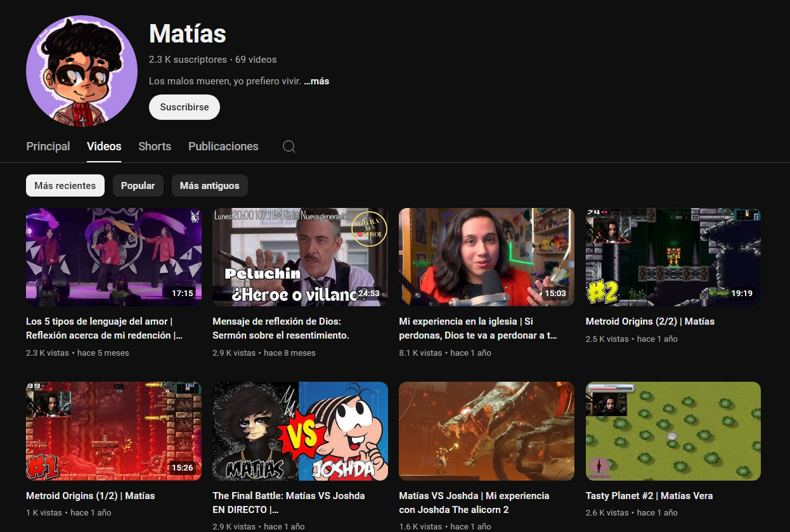This screenshot has height=532, width=790.
Task: Click title 'Matías VS Joshda | Mi experiencia'
Action: point(474,502)
